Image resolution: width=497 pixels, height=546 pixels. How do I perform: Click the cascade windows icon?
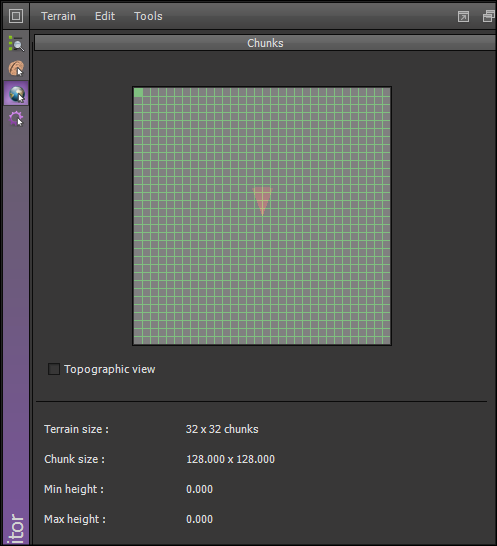[x=489, y=16]
